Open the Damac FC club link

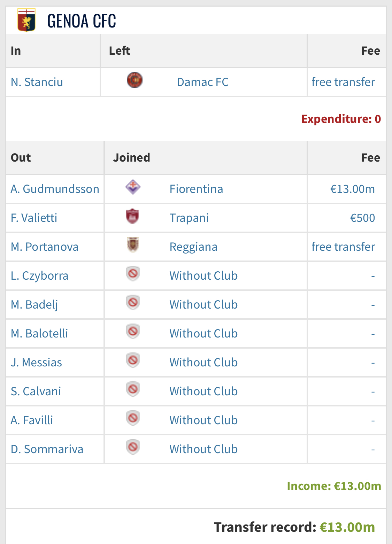[202, 82]
